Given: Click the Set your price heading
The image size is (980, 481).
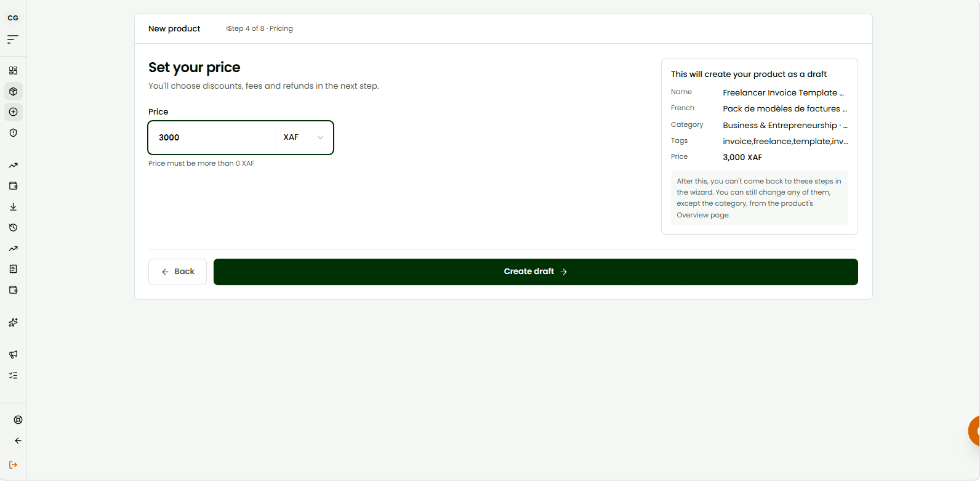Looking at the screenshot, I should (195, 67).
